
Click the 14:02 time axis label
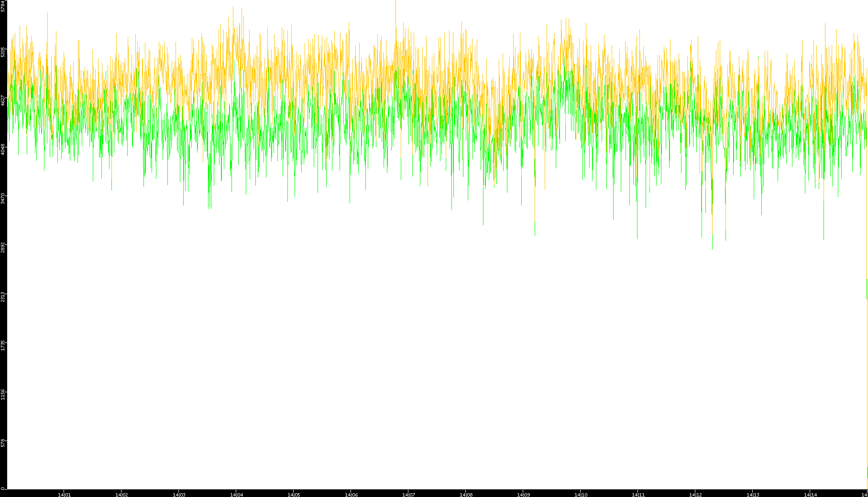click(x=121, y=494)
